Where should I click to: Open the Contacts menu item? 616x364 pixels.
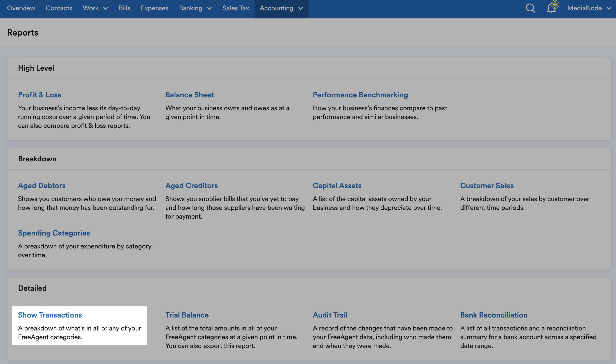click(59, 8)
